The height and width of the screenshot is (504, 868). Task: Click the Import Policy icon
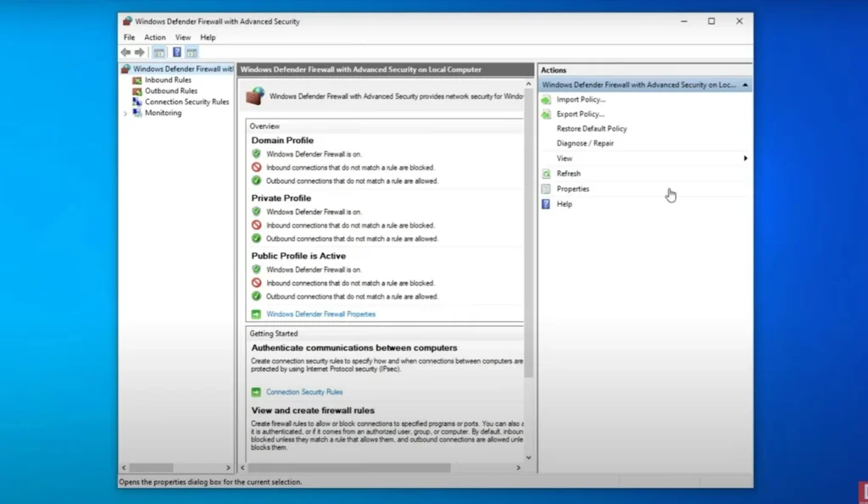point(546,100)
